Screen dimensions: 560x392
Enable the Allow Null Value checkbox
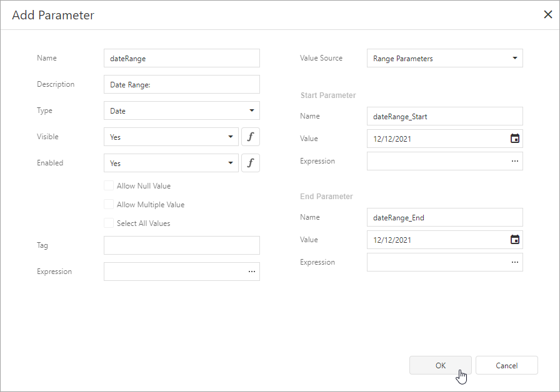[x=108, y=185]
